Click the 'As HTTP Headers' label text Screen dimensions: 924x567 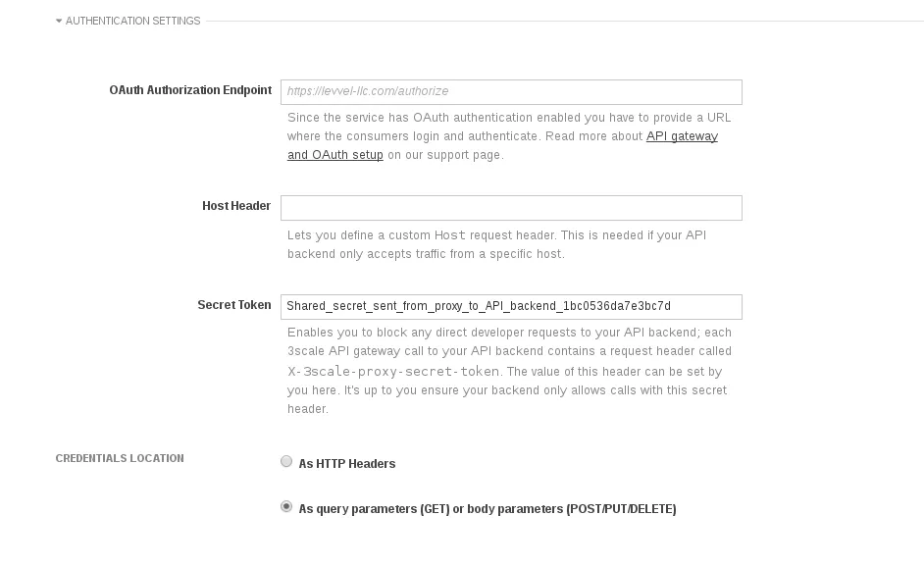coord(347,464)
